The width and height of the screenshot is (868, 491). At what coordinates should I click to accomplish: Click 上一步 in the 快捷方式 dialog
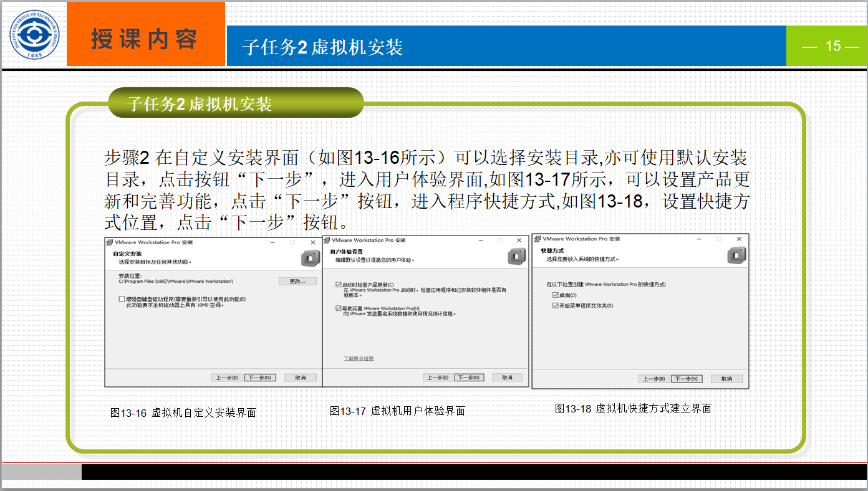[654, 379]
